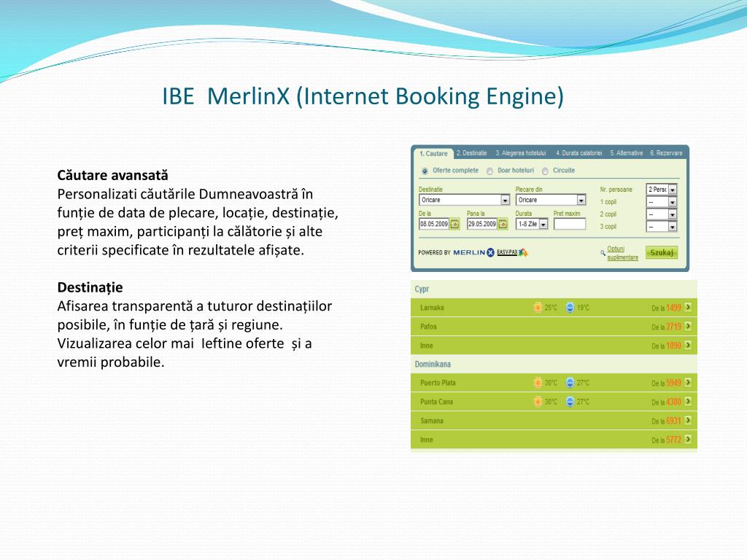The width and height of the screenshot is (747, 560).
Task: Open the Pafos destination link
Action: [x=428, y=327]
